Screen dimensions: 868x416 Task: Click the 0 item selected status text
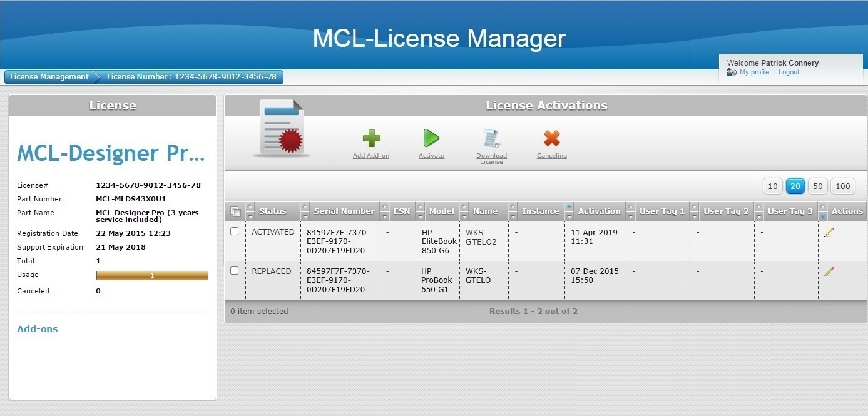tap(259, 312)
